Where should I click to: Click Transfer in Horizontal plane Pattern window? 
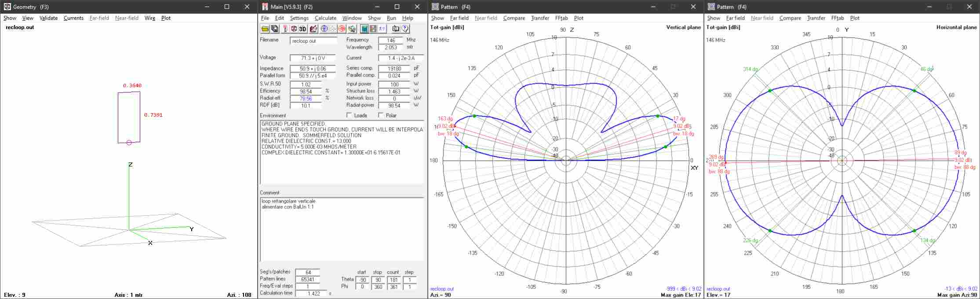coord(816,18)
